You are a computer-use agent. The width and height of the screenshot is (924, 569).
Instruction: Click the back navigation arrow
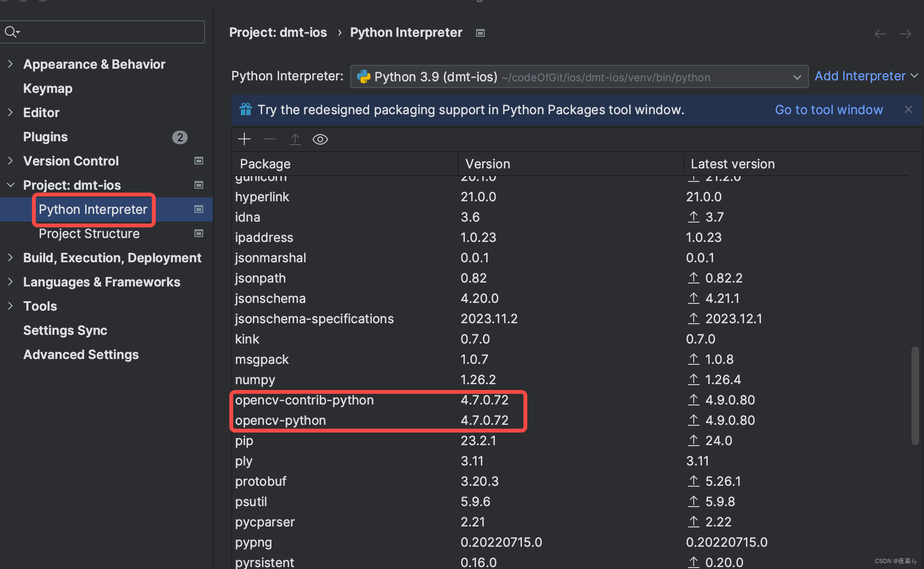coord(879,33)
